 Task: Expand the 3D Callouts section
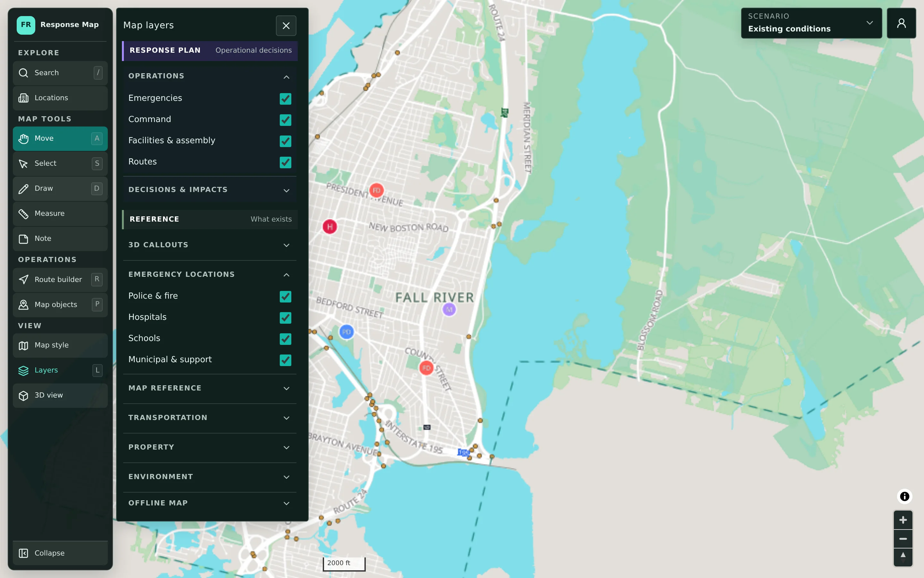pos(210,245)
